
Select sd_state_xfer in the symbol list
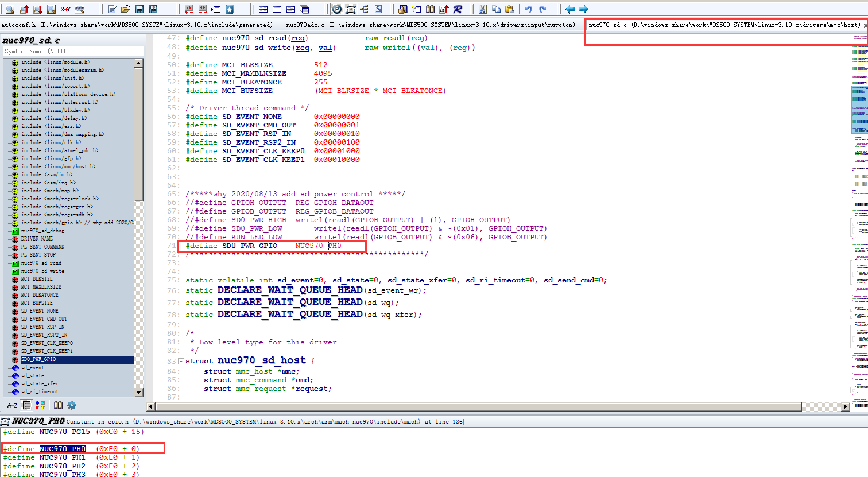click(40, 383)
